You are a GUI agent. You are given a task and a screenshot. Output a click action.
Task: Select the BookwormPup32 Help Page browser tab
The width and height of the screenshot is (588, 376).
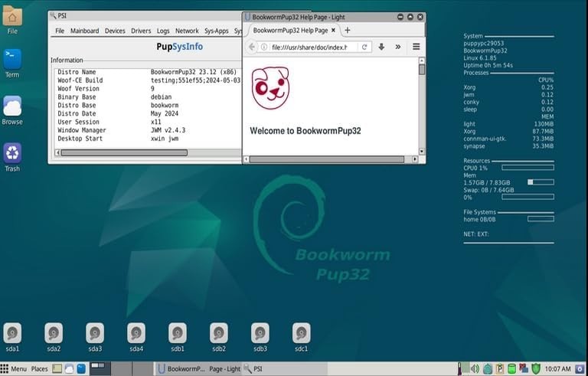coord(291,31)
